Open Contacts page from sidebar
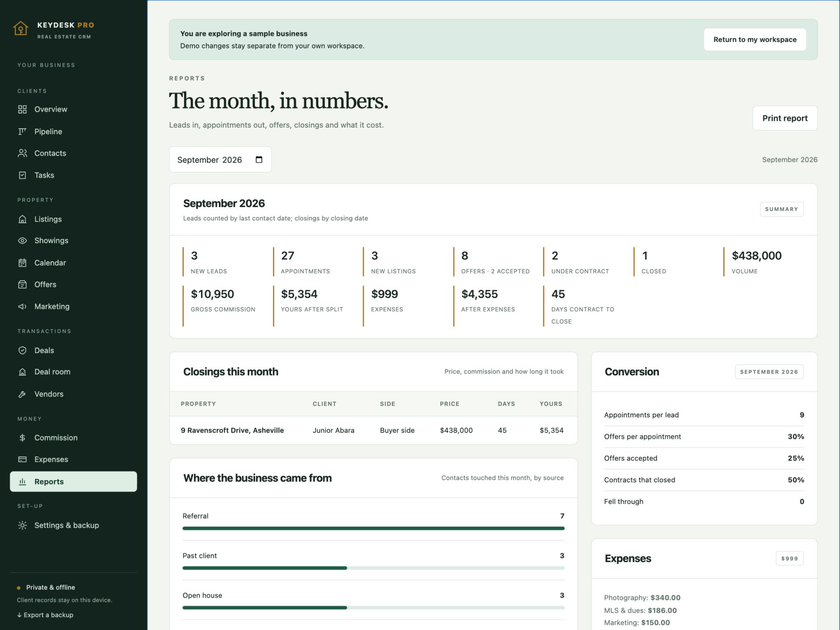Image resolution: width=840 pixels, height=630 pixels. tap(73, 153)
